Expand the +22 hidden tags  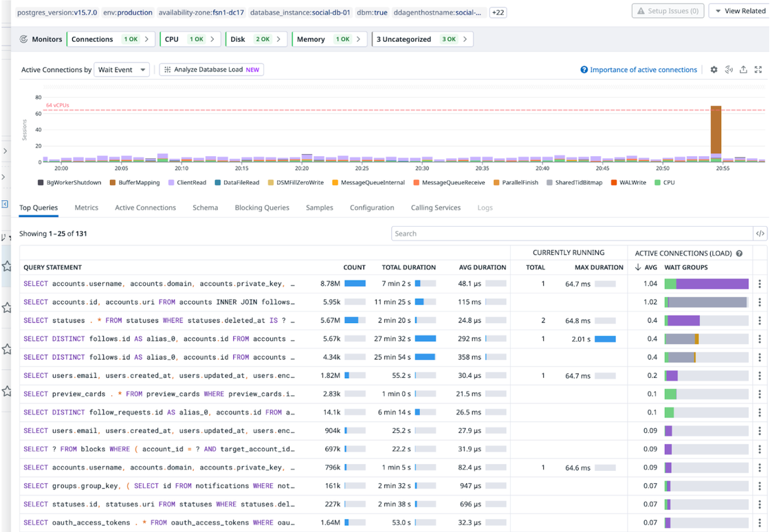point(498,12)
